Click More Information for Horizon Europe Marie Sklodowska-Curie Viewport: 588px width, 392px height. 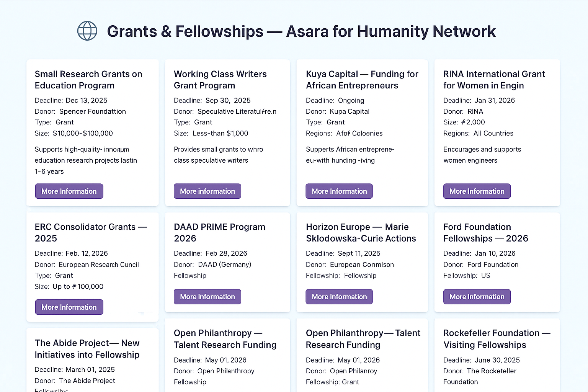click(x=339, y=297)
